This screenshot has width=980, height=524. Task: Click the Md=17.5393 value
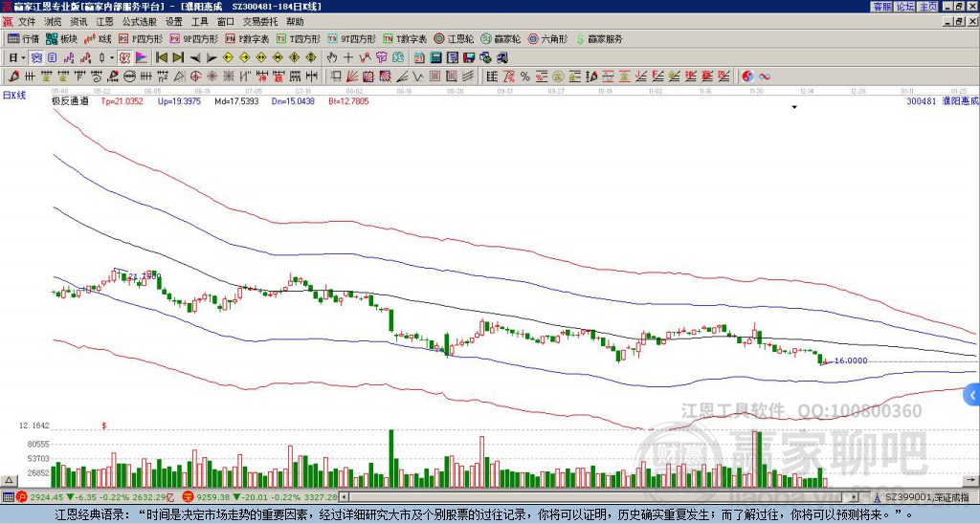(236, 100)
